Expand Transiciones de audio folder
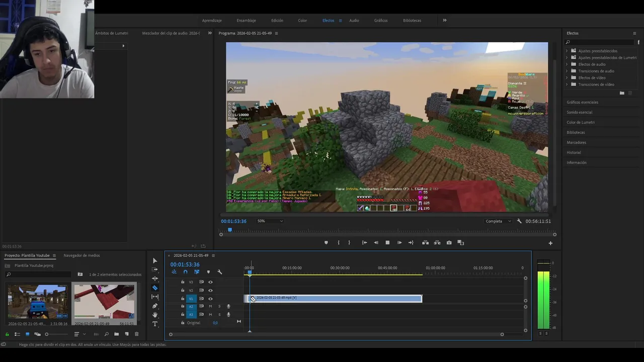 pyautogui.click(x=567, y=71)
